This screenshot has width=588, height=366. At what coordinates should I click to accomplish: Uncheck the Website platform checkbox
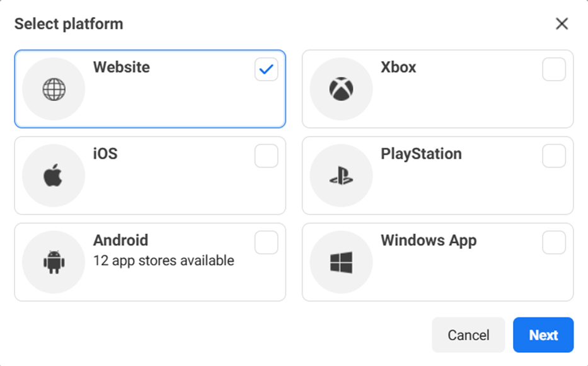267,69
